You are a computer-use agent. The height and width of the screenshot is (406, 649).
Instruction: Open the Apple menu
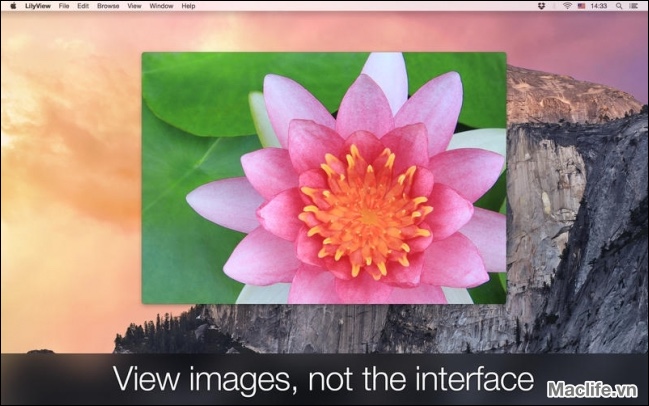pos(12,6)
